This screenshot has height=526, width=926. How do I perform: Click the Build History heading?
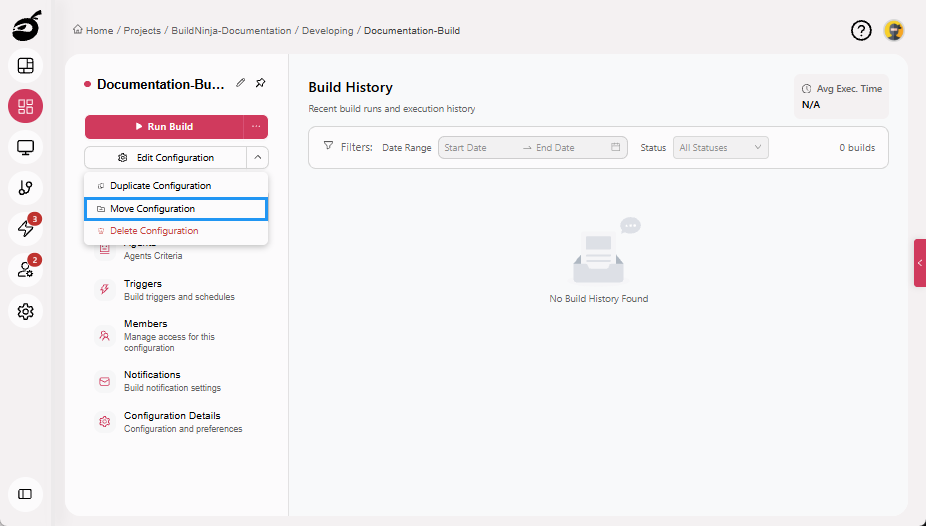click(350, 87)
